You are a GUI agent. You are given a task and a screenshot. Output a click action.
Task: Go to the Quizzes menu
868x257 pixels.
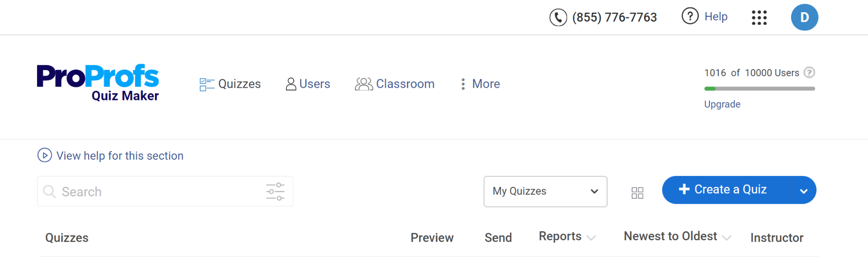[230, 84]
